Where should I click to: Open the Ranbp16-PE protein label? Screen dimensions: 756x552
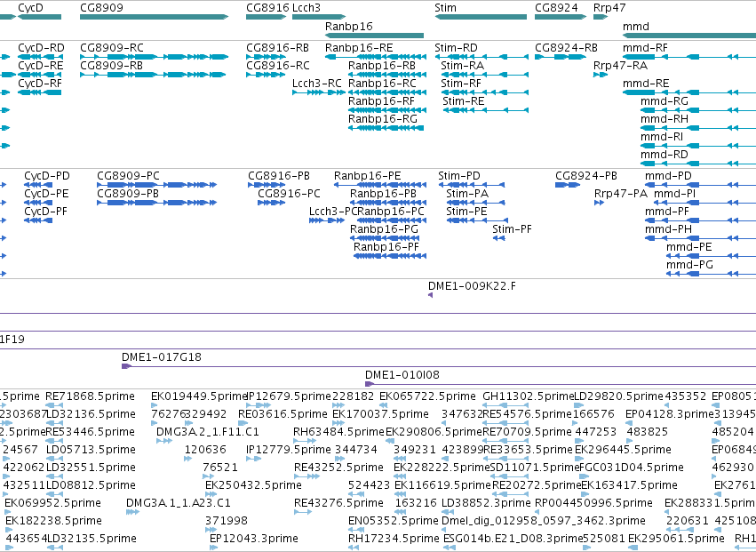coord(368,176)
